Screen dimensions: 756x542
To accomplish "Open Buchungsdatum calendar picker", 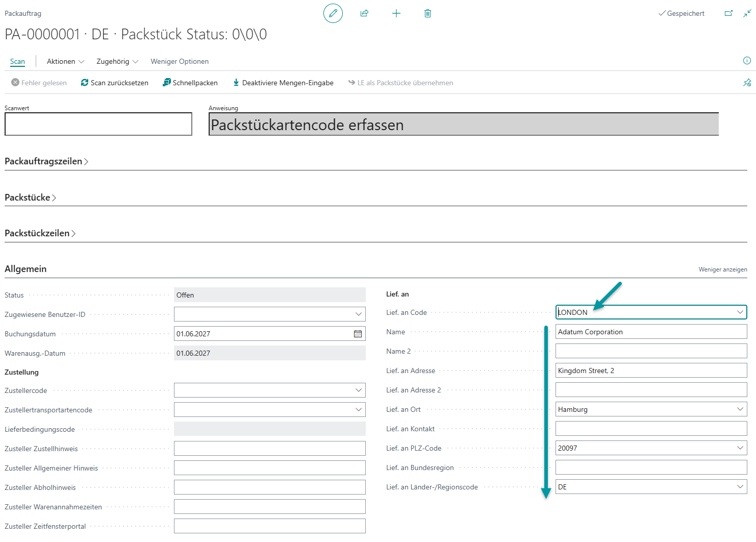I will (x=358, y=334).
